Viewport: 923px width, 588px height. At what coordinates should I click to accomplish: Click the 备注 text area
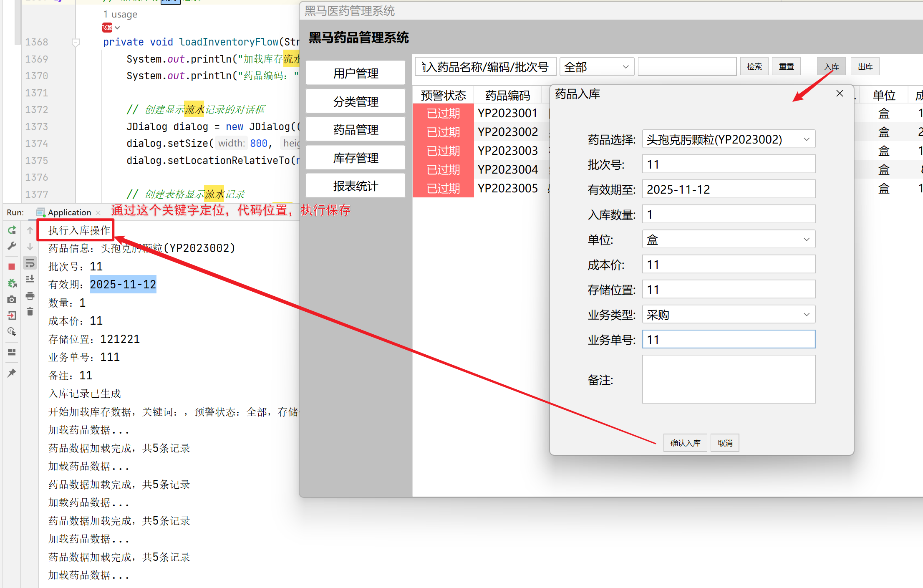point(728,379)
